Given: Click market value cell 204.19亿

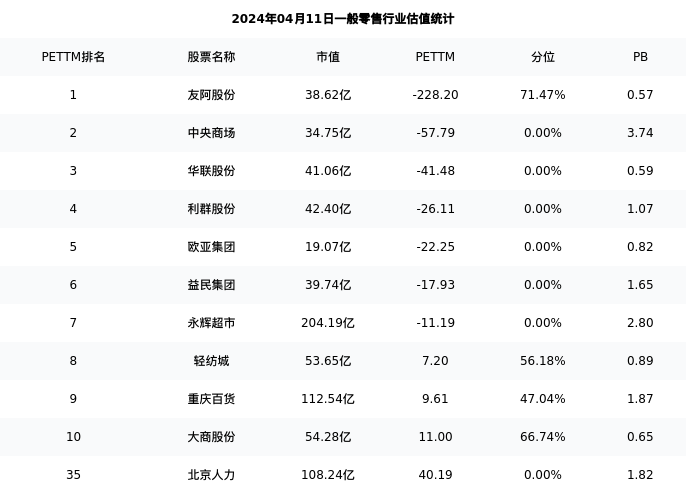Looking at the screenshot, I should (x=328, y=323).
